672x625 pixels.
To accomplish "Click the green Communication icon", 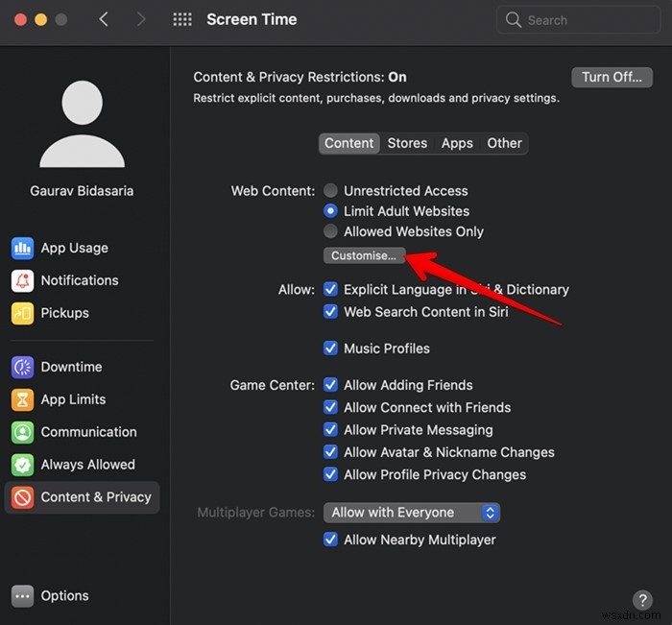I will point(22,433).
